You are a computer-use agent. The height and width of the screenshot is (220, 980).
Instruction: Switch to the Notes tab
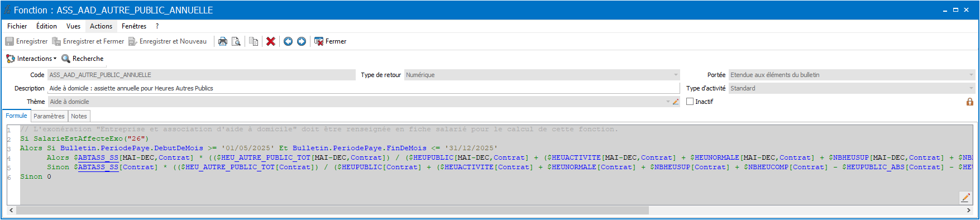[79, 116]
